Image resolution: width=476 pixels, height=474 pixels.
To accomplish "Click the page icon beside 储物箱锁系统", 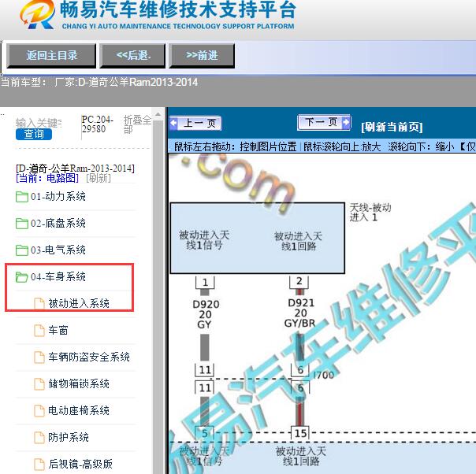I will coord(39,383).
